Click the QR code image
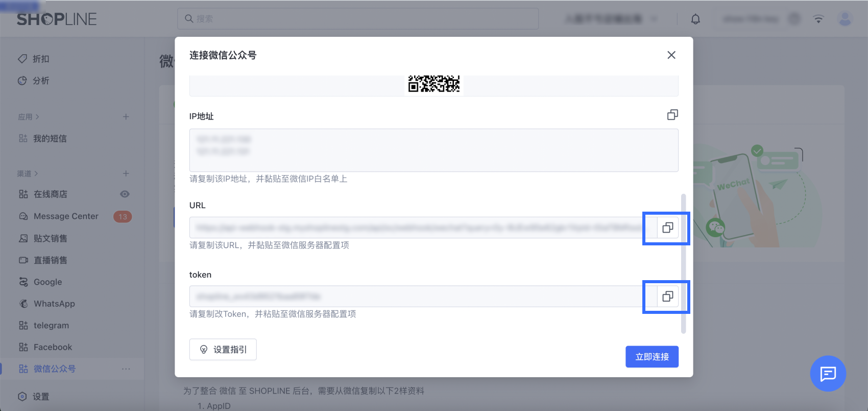 pyautogui.click(x=434, y=84)
